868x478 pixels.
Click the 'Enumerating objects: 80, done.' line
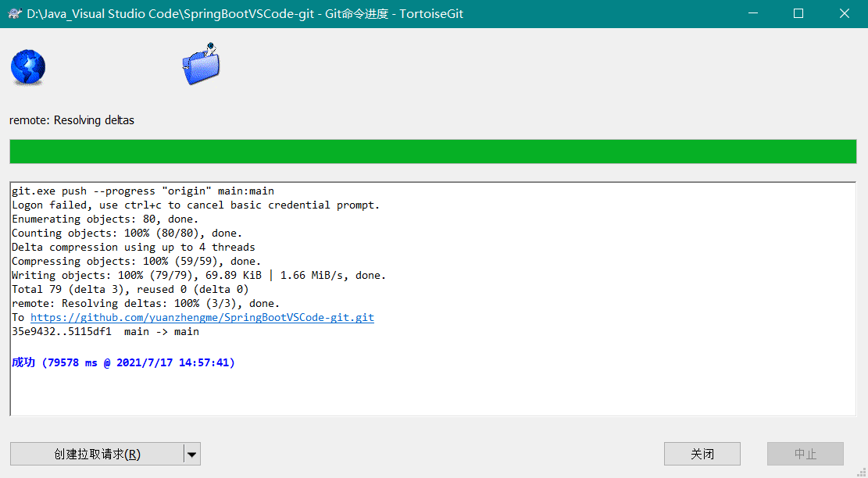click(x=105, y=219)
